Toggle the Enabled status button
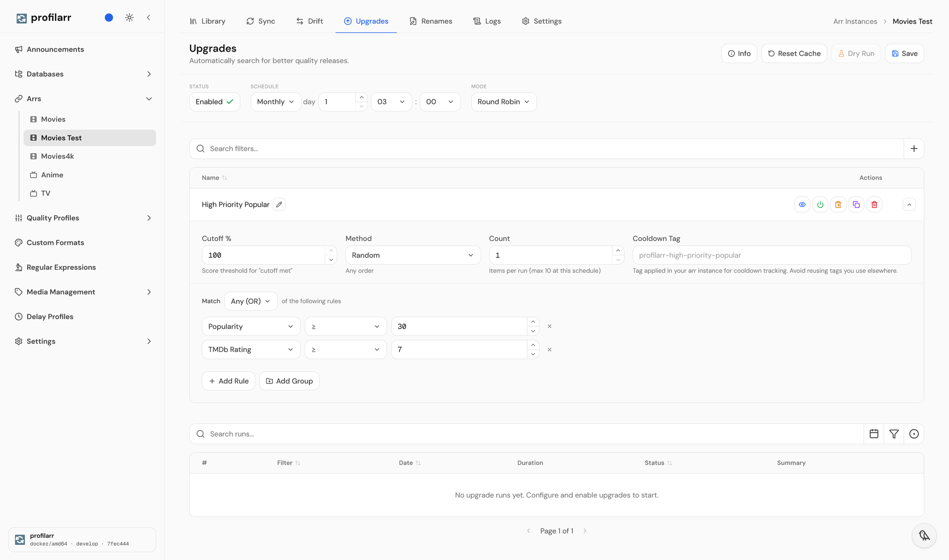The image size is (949, 560). pos(214,102)
